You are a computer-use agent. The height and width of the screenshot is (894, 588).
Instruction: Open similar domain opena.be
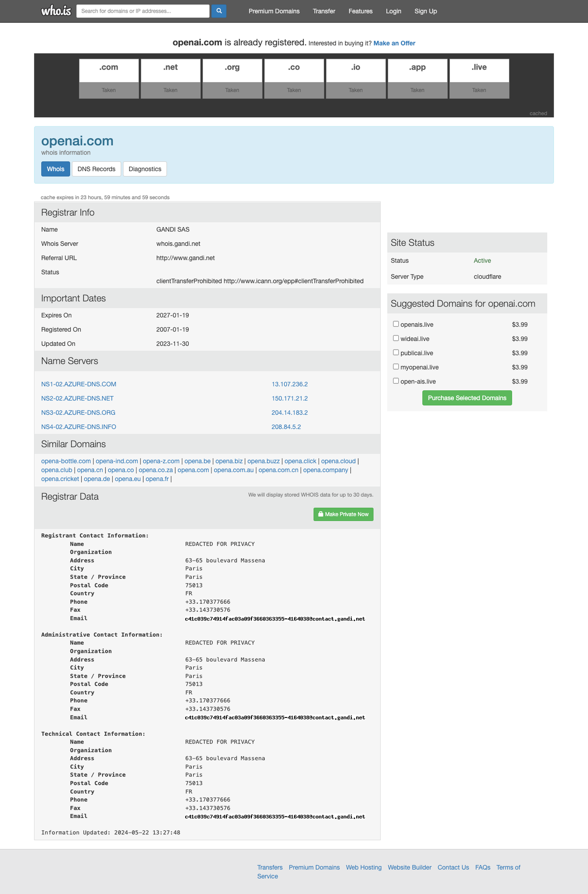point(197,461)
